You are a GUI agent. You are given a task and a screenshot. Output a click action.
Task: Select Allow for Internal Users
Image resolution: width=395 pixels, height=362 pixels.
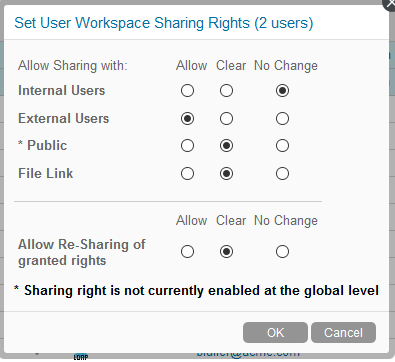coord(187,91)
